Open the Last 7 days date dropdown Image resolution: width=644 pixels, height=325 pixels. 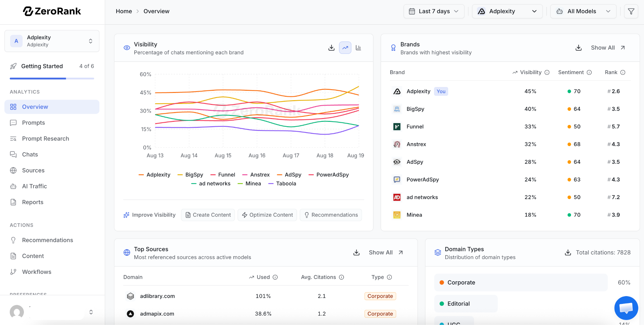434,11
